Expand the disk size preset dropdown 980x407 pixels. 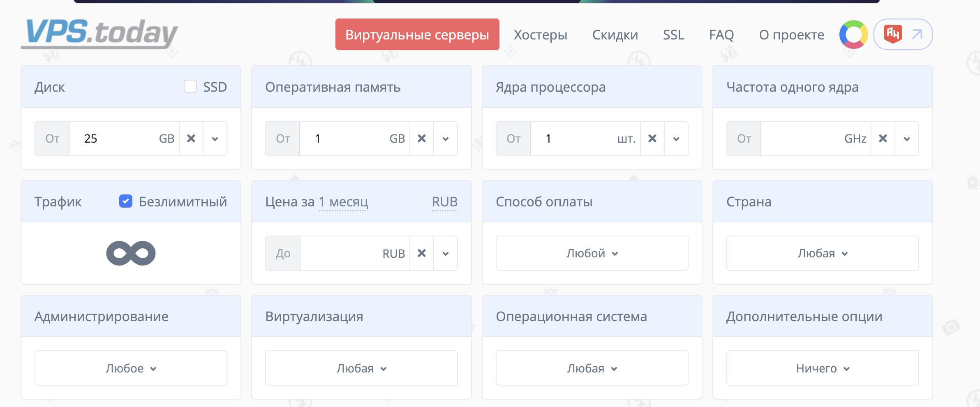(215, 139)
